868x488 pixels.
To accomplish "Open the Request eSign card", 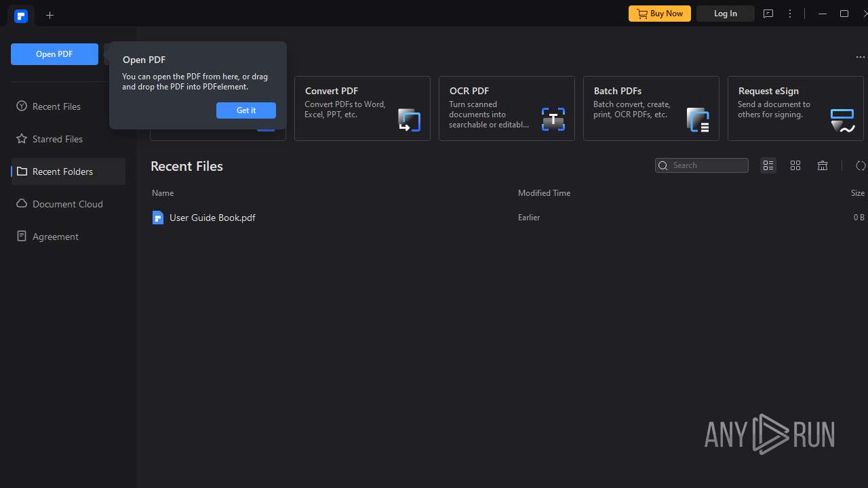I will (x=795, y=108).
